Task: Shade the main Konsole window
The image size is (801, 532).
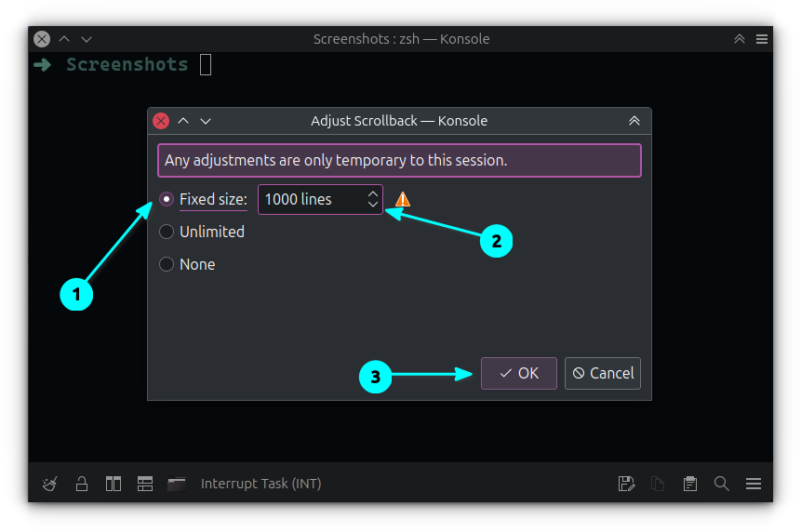Action: 740,39
